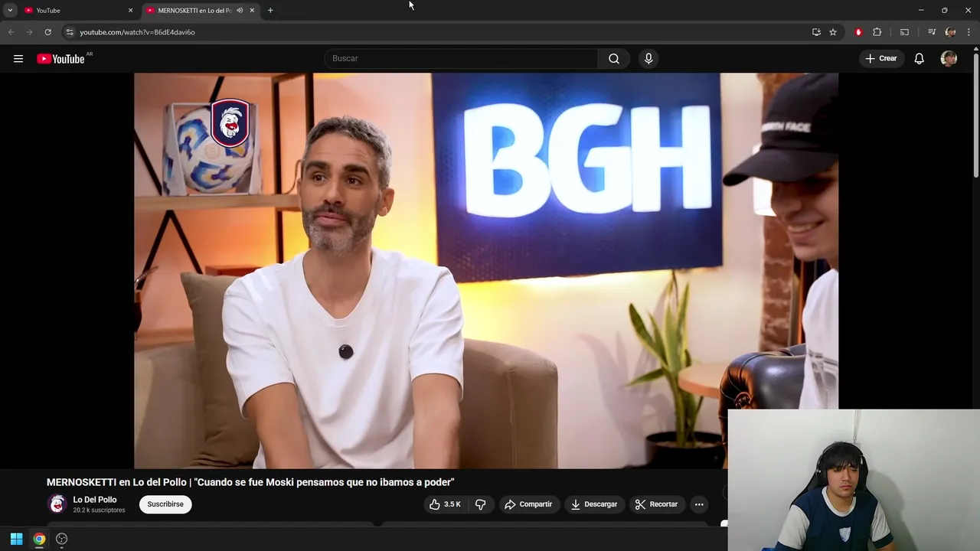Open the YouTube guide hamburger menu

[x=18, y=59]
